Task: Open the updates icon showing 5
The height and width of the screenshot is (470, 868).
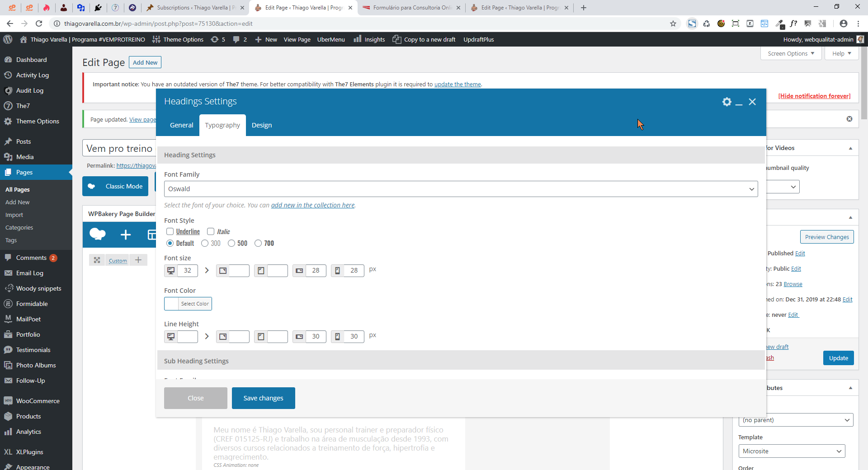Action: 218,39
